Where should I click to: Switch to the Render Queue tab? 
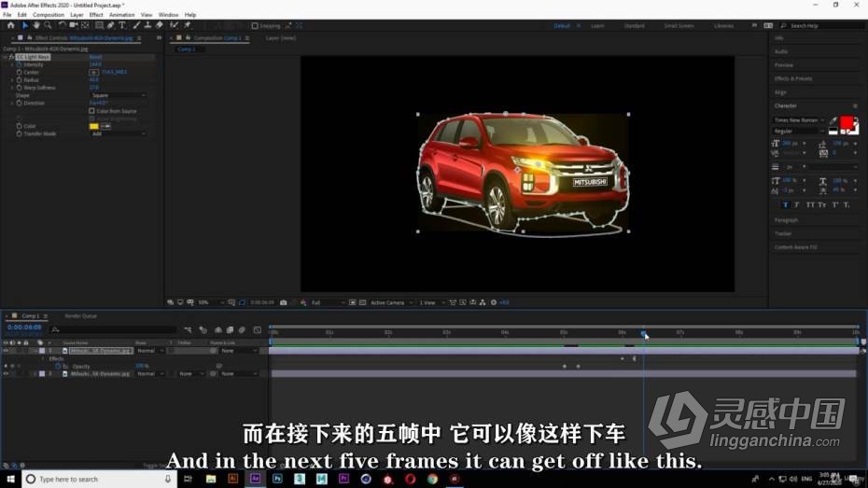pos(81,316)
